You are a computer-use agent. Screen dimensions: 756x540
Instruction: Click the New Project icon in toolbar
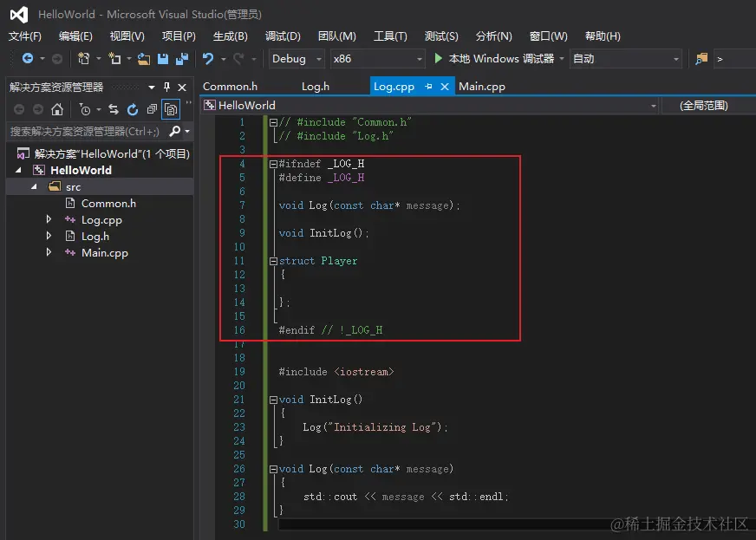[x=84, y=58]
